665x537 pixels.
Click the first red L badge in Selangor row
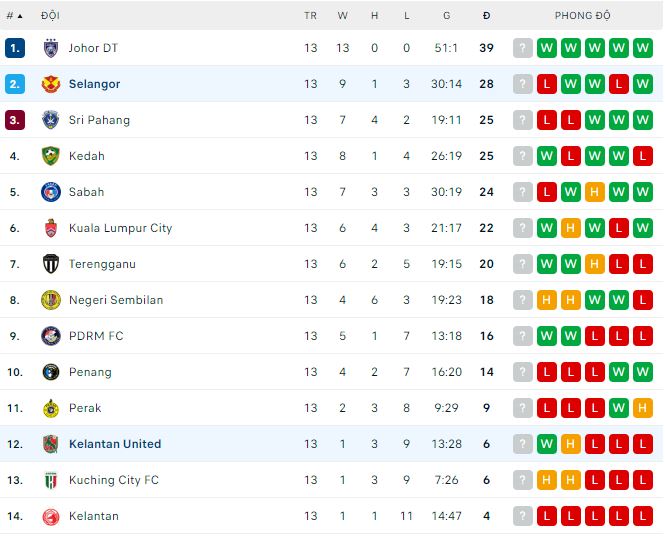547,84
